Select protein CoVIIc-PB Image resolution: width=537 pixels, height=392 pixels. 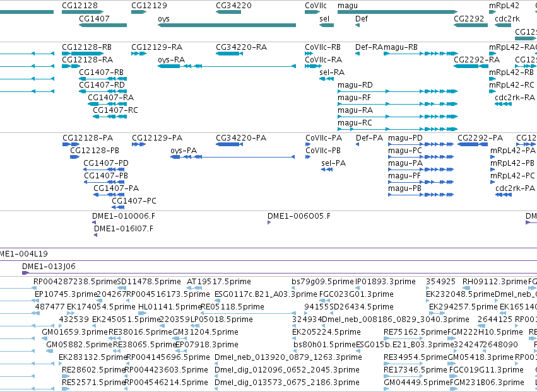pos(324,151)
